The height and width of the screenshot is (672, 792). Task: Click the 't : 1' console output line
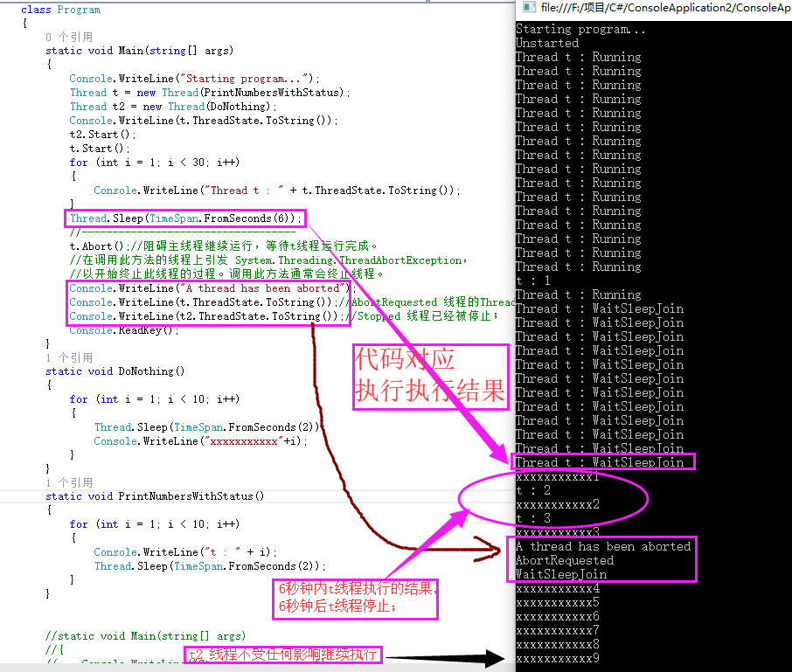(x=533, y=281)
